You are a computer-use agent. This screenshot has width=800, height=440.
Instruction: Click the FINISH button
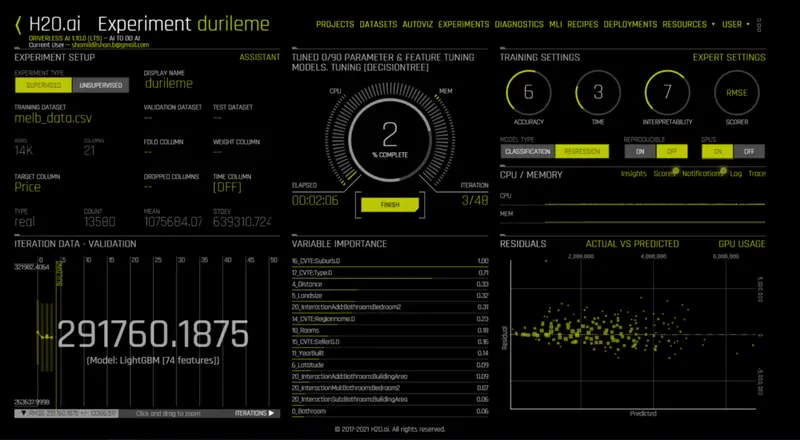tap(390, 205)
